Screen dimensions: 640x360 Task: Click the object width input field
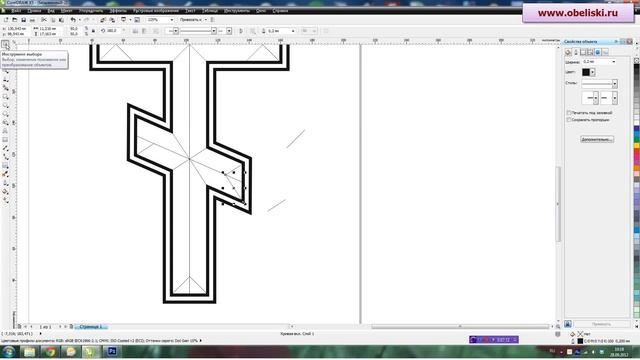point(51,29)
